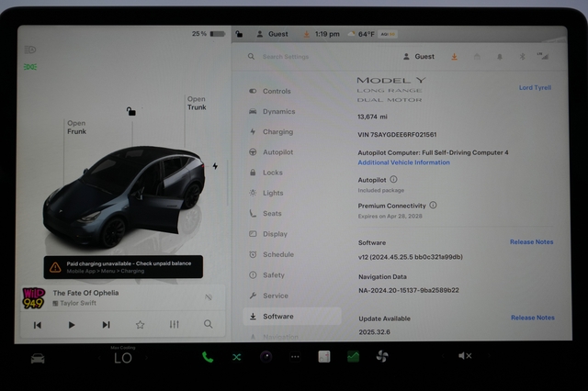This screenshot has height=391, width=588.
Task: Open the three-dots app launcher
Action: tap(295, 357)
